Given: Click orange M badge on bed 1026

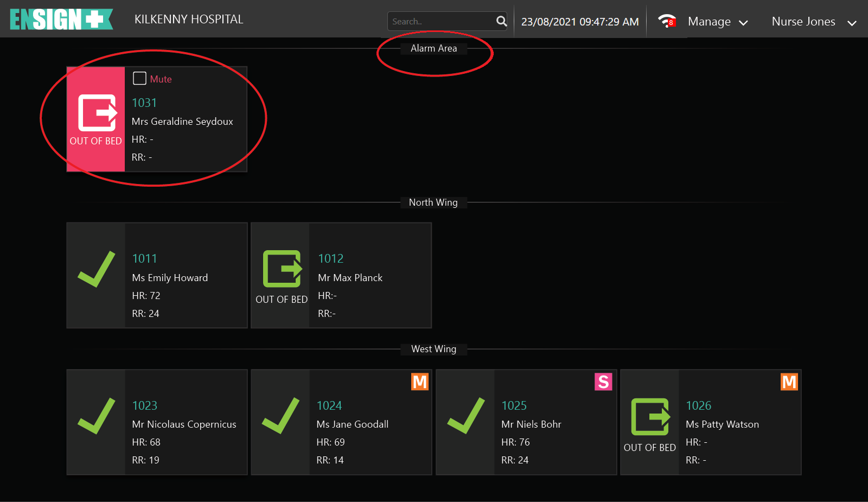Looking at the screenshot, I should coord(789,382).
